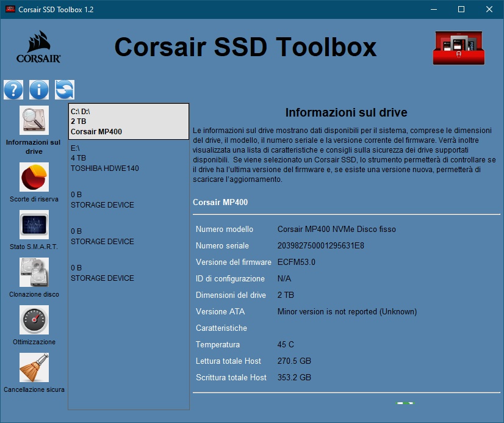The width and height of the screenshot is (504, 423).
Task: Close the Corsair SSD Toolbox window
Action: [489, 9]
